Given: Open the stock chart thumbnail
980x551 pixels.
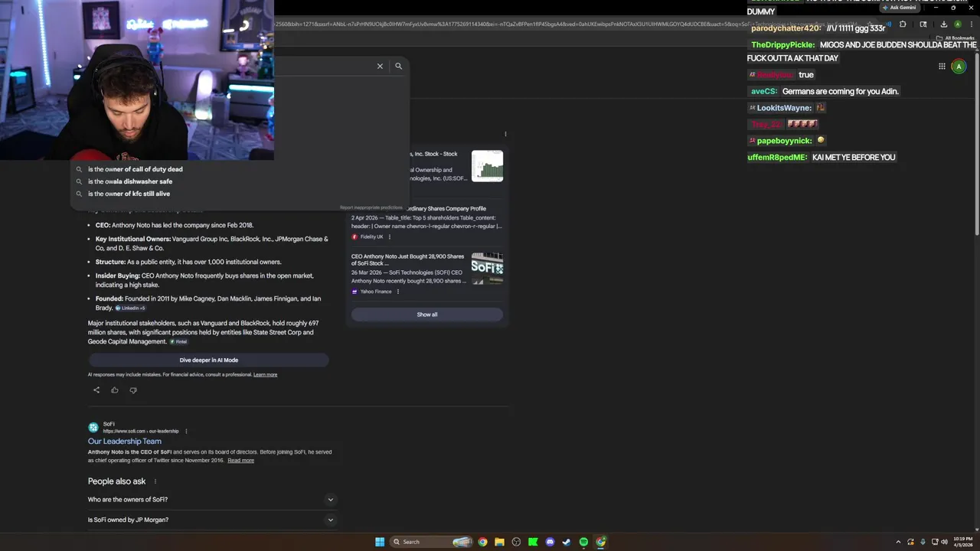Looking at the screenshot, I should 487,166.
